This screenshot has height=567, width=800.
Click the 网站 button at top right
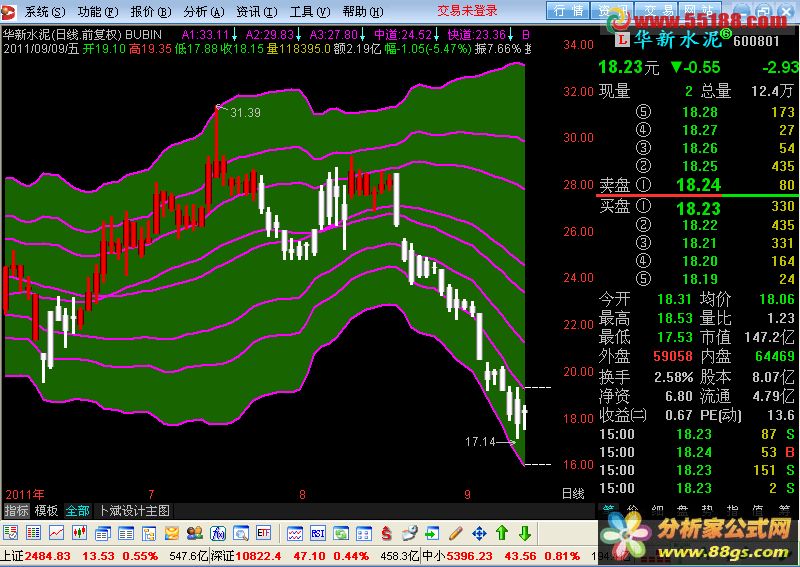click(x=699, y=11)
